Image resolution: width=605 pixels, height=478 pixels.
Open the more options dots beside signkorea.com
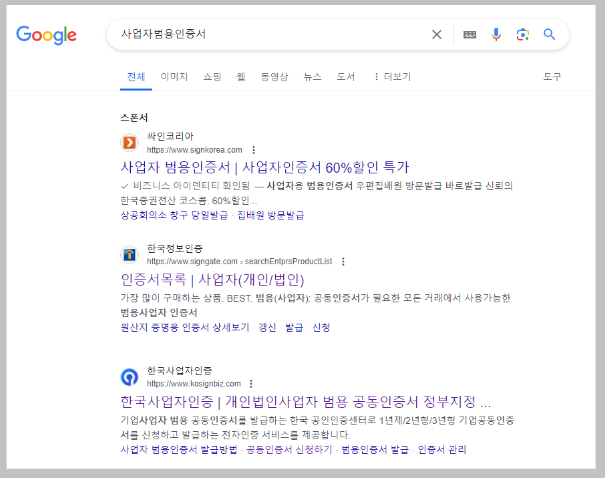pos(253,150)
